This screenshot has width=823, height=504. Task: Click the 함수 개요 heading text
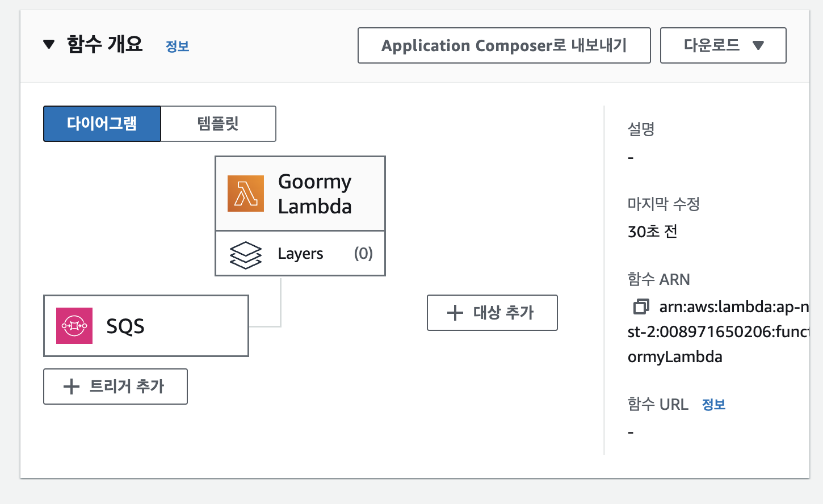[105, 44]
